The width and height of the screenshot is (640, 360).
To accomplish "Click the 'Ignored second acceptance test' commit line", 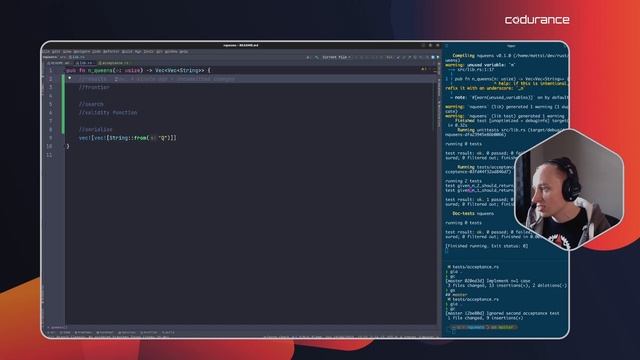I will click(x=502, y=313).
